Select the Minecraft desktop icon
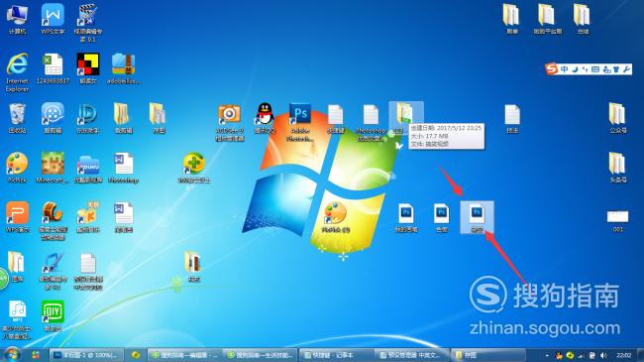This screenshot has height=362, width=644. tap(53, 168)
